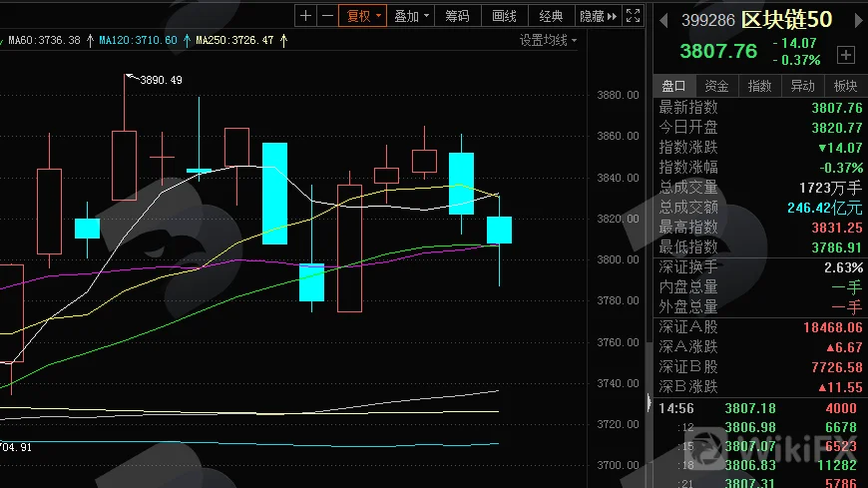This screenshot has height=488, width=868.
Task: Click the 最高指数 value 3831.25
Action: pos(837,228)
